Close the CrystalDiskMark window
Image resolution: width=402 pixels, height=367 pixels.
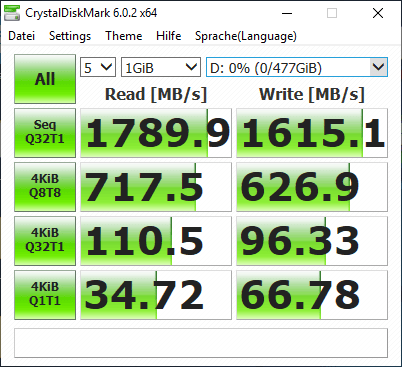[378, 13]
